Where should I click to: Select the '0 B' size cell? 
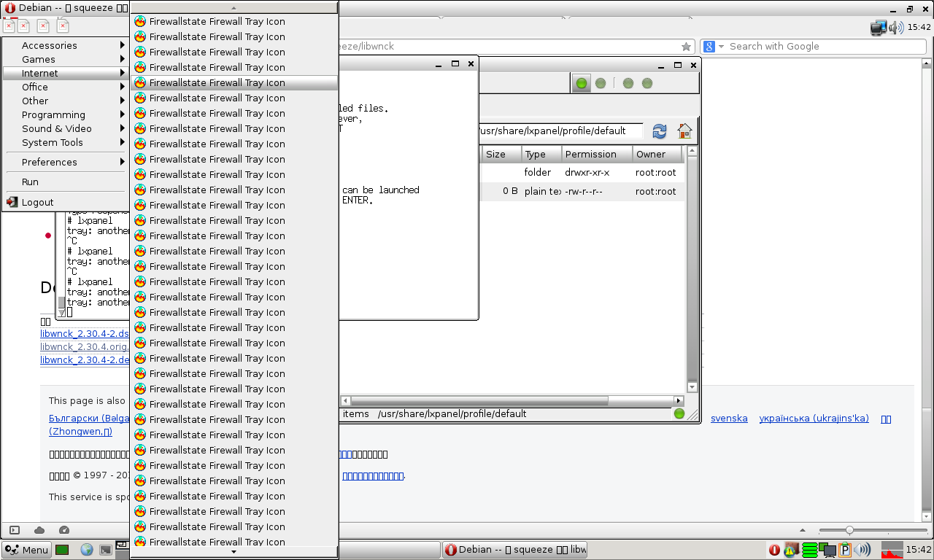click(510, 191)
